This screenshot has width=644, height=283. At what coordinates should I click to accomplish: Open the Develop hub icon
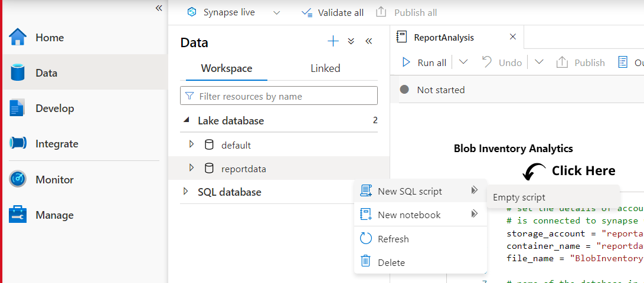[18, 108]
